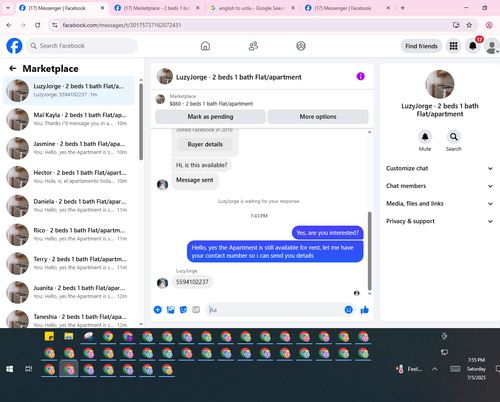Open the account profile picture menu
The width and height of the screenshot is (500, 402).
[x=492, y=46]
